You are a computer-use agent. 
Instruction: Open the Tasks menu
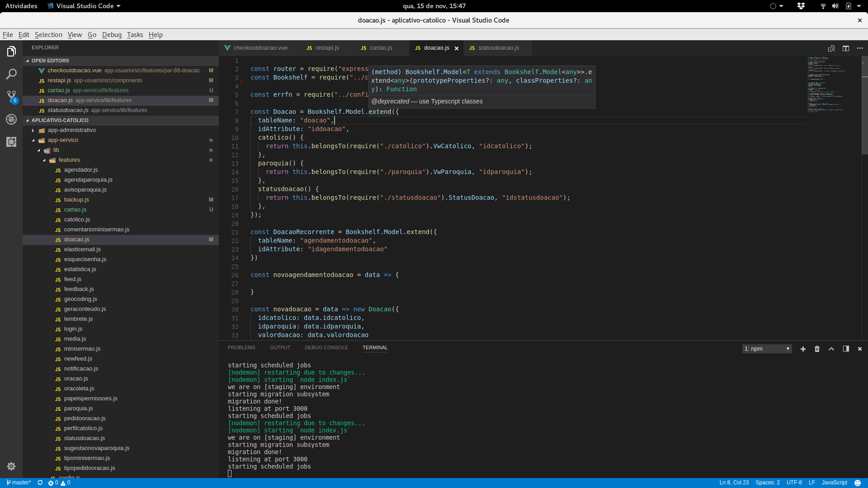[x=135, y=35]
